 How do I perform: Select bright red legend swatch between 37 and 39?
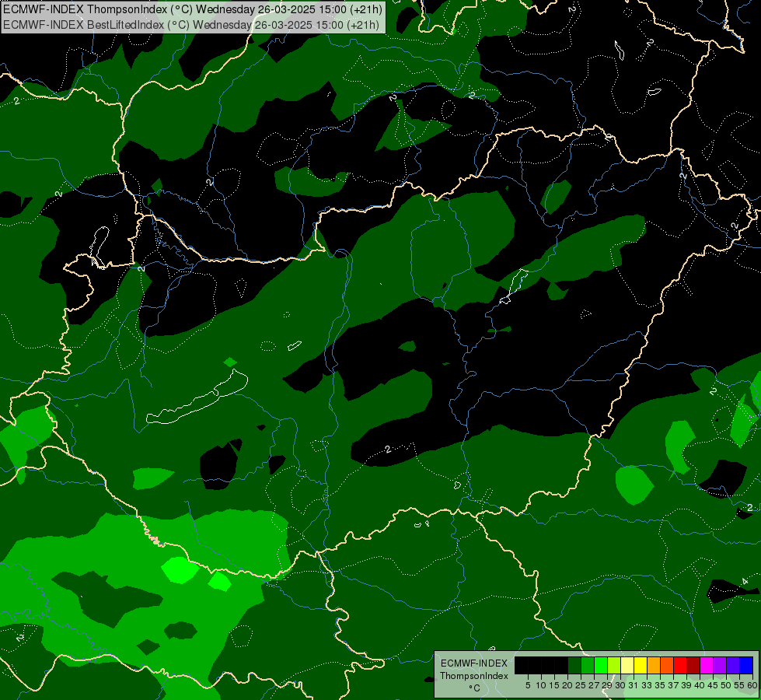click(x=680, y=665)
